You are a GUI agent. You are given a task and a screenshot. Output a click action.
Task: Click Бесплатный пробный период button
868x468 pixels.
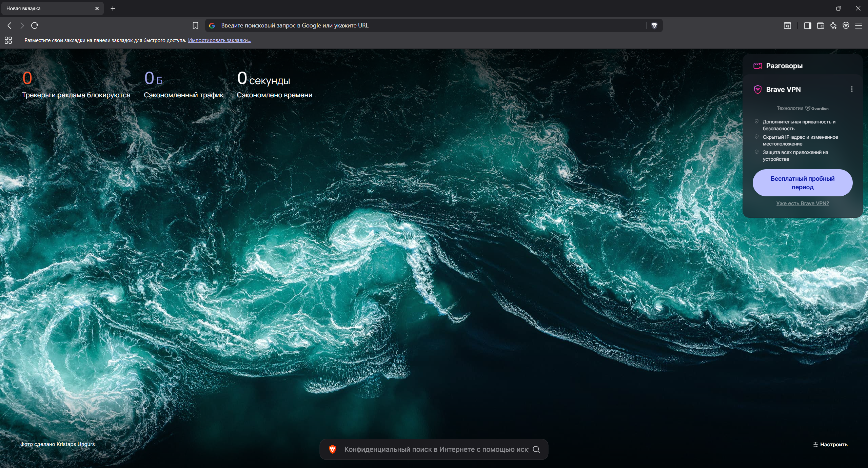[x=802, y=183]
